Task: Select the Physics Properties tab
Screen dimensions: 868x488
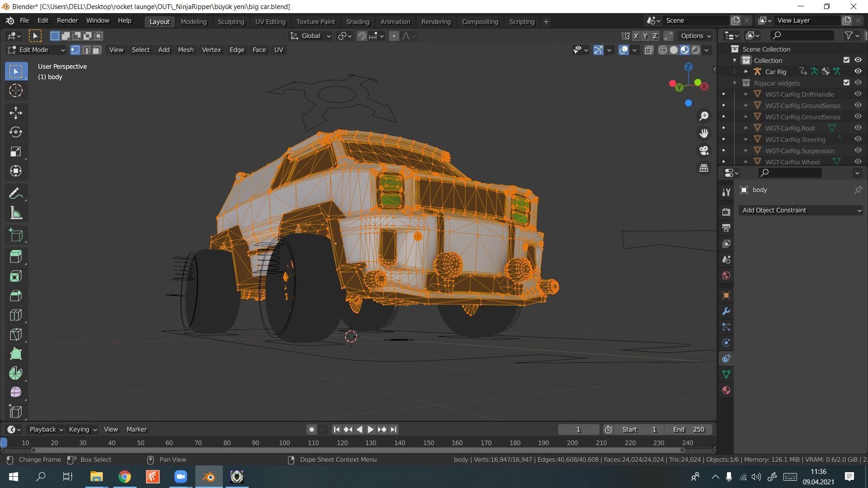Action: [726, 343]
